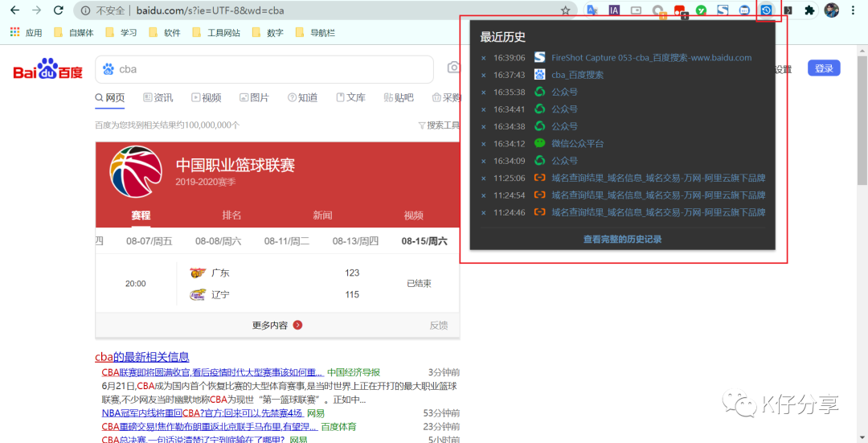The width and height of the screenshot is (868, 443).
Task: Reload the Baidu results page
Action: 58,10
